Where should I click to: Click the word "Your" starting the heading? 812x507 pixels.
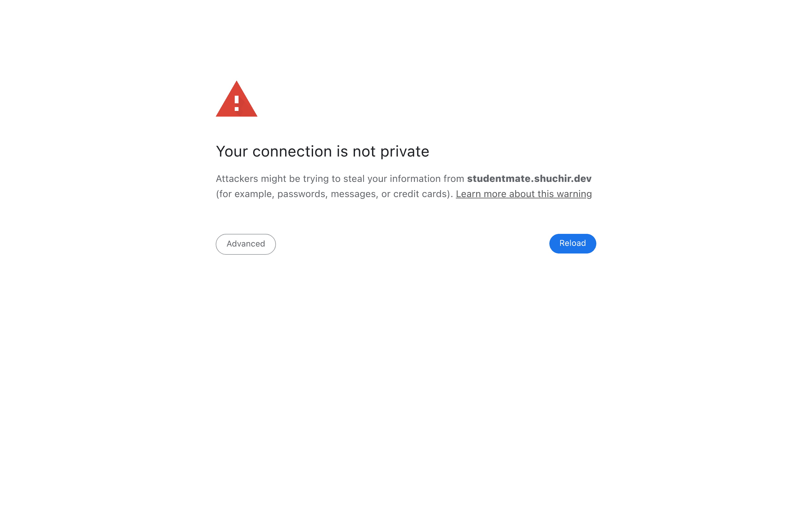point(232,151)
